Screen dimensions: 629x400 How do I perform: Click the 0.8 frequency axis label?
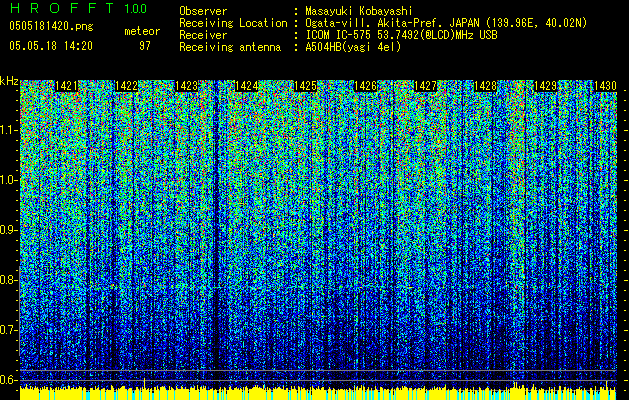[x=8, y=280]
